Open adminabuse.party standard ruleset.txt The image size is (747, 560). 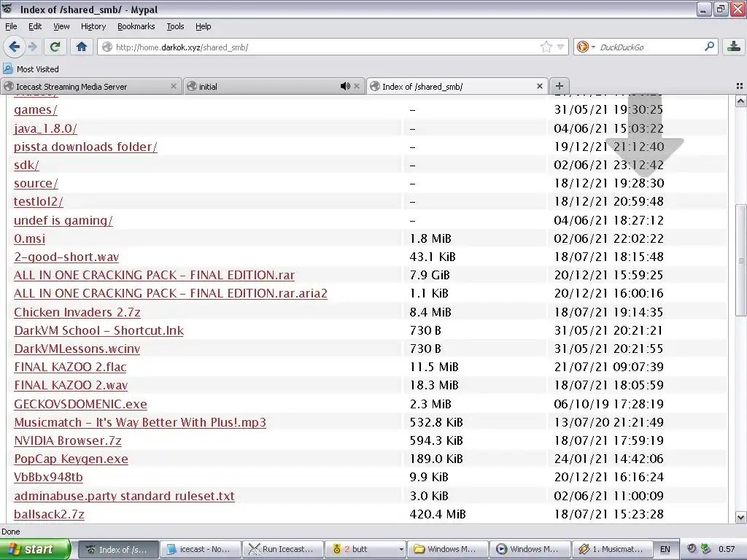124,496
